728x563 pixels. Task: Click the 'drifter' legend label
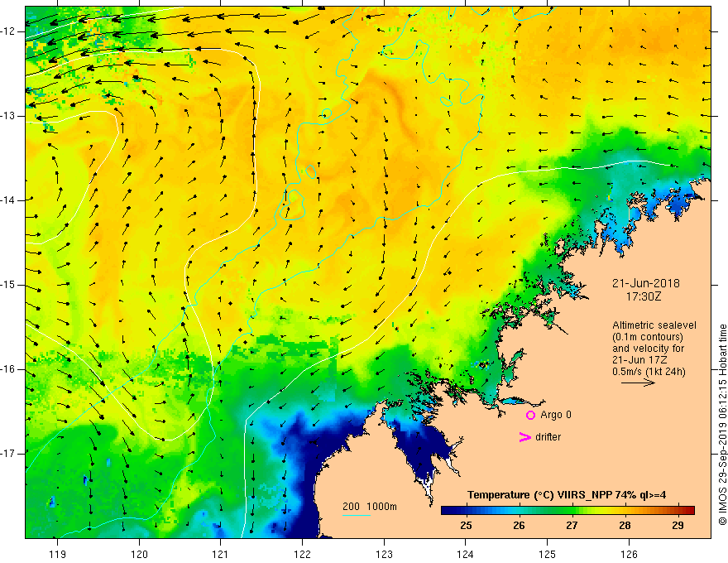pos(548,437)
